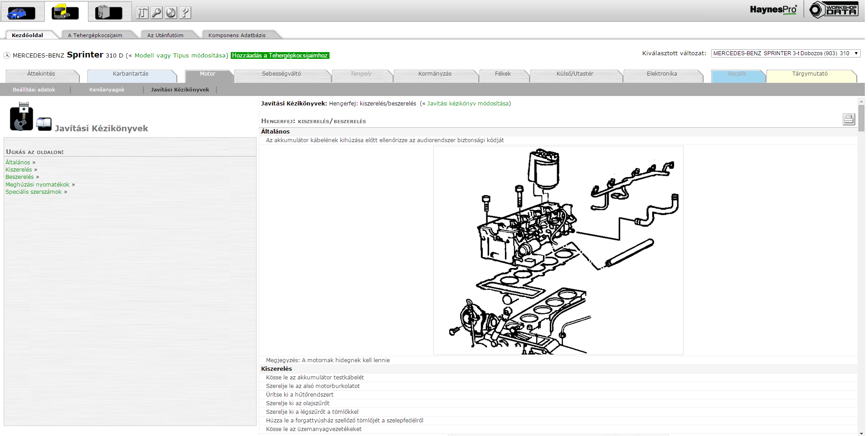
Task: Click the engine piston icon
Action: [21, 117]
